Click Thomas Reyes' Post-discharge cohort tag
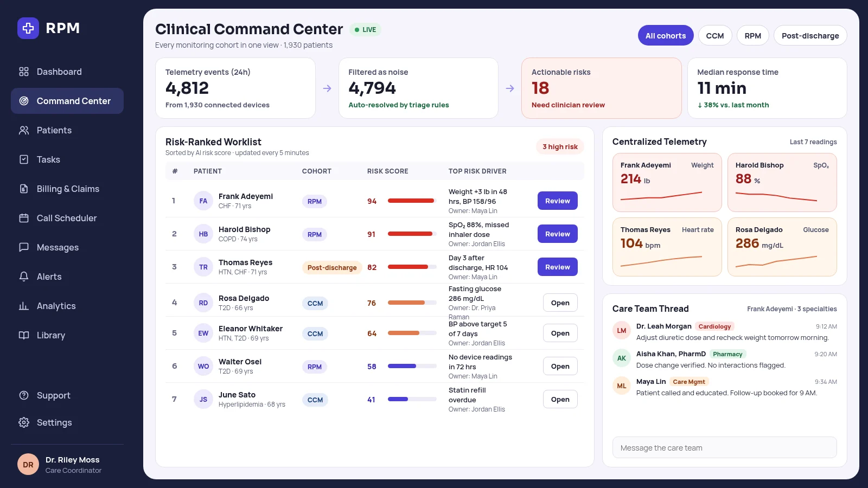 (x=332, y=267)
